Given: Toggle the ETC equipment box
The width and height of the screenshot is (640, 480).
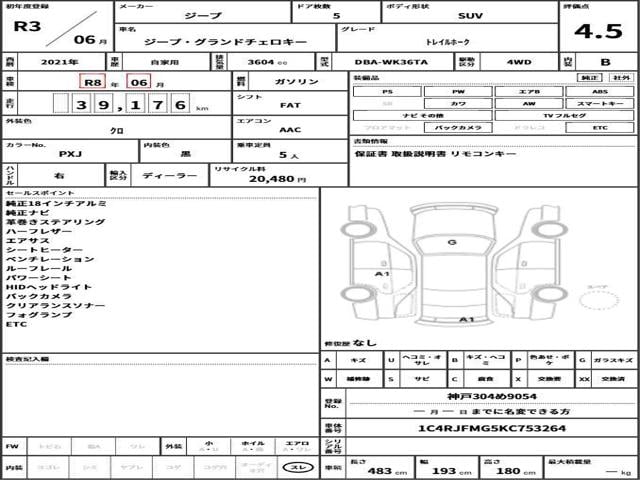Looking at the screenshot, I should point(599,128).
